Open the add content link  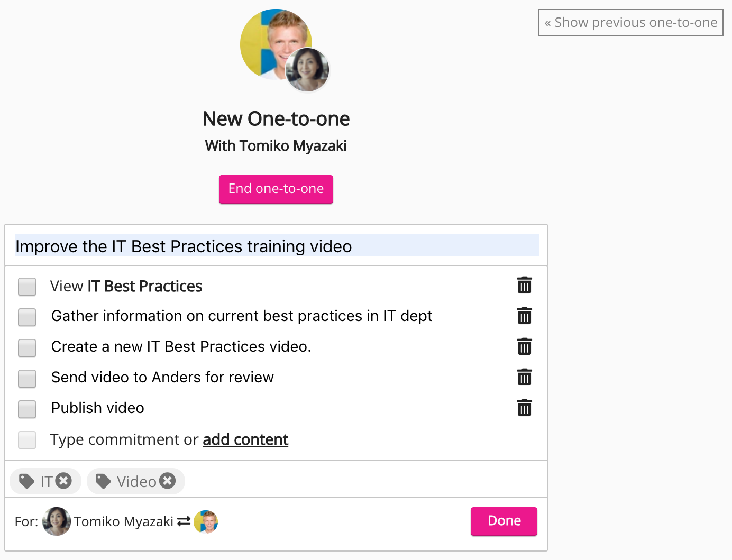point(245,439)
